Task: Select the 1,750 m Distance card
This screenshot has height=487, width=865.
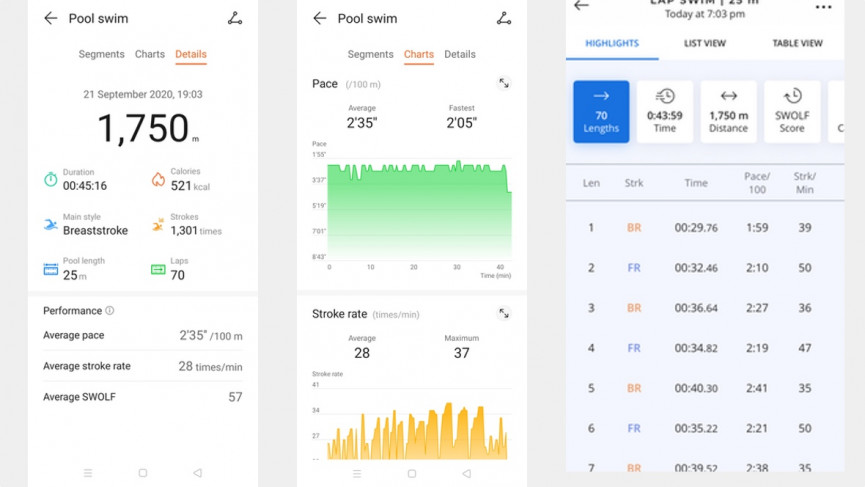Action: (728, 111)
